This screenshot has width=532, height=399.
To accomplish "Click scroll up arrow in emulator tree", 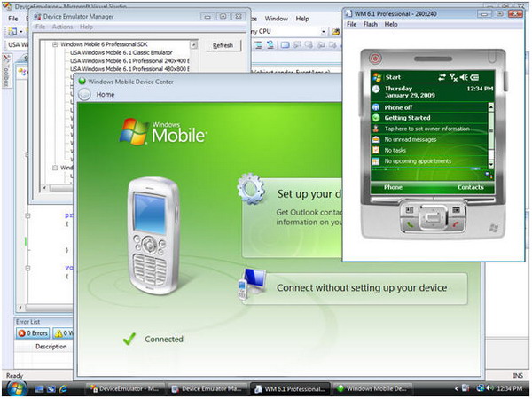I will 193,45.
